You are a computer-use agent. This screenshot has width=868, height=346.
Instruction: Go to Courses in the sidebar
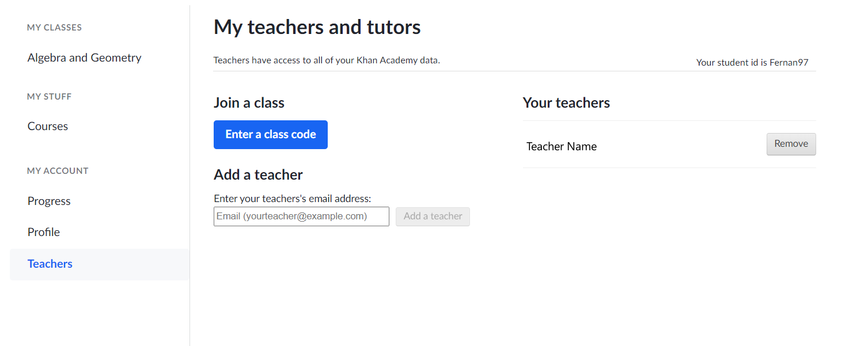point(48,126)
